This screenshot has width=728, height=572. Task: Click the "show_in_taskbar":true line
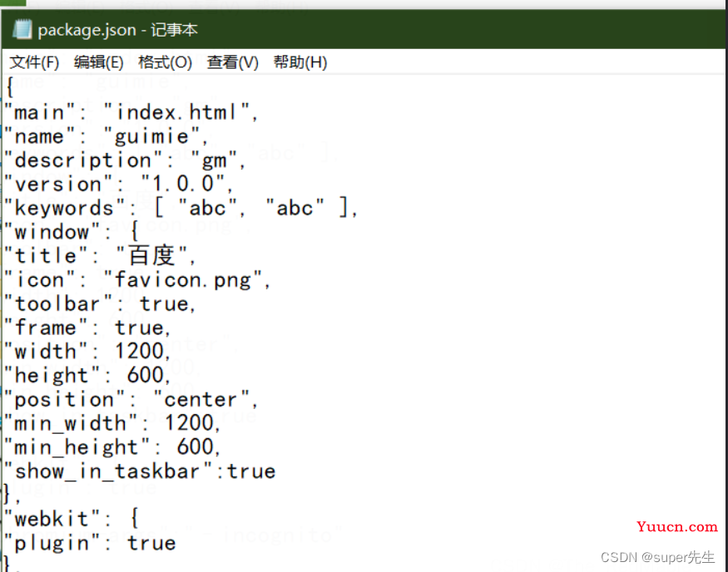[140, 471]
